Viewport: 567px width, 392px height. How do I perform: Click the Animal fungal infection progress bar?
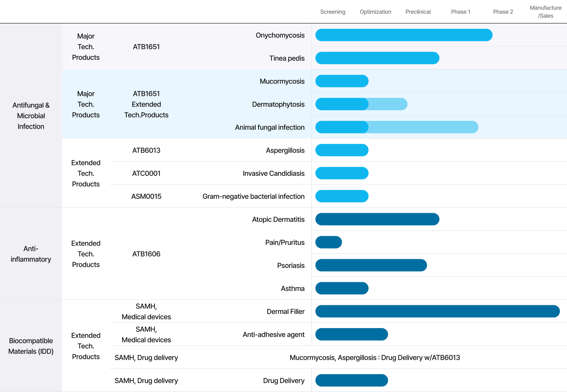(397, 127)
